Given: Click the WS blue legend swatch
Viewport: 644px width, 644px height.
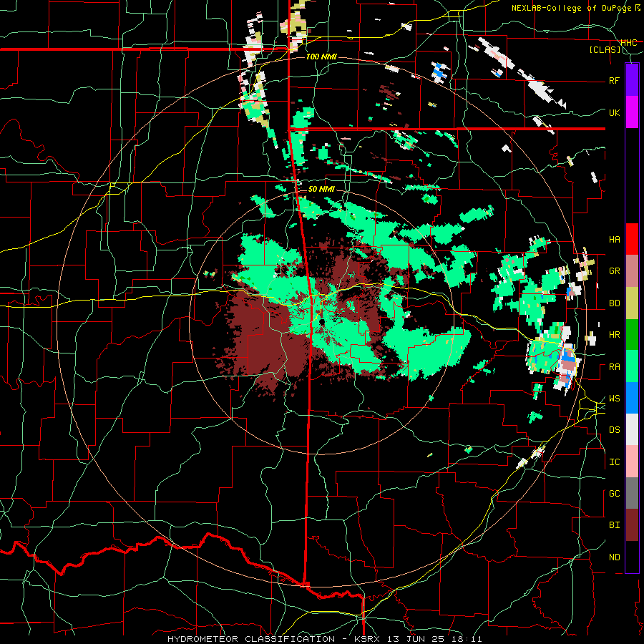Looking at the screenshot, I should (x=632, y=398).
